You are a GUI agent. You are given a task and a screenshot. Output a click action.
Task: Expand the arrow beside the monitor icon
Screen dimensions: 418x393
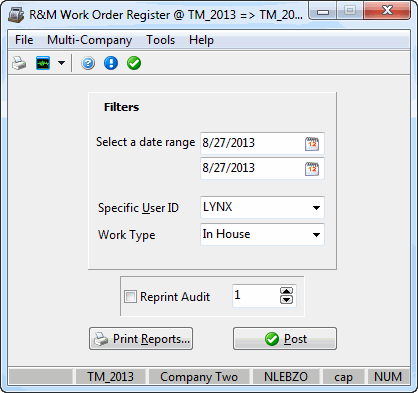click(61, 63)
